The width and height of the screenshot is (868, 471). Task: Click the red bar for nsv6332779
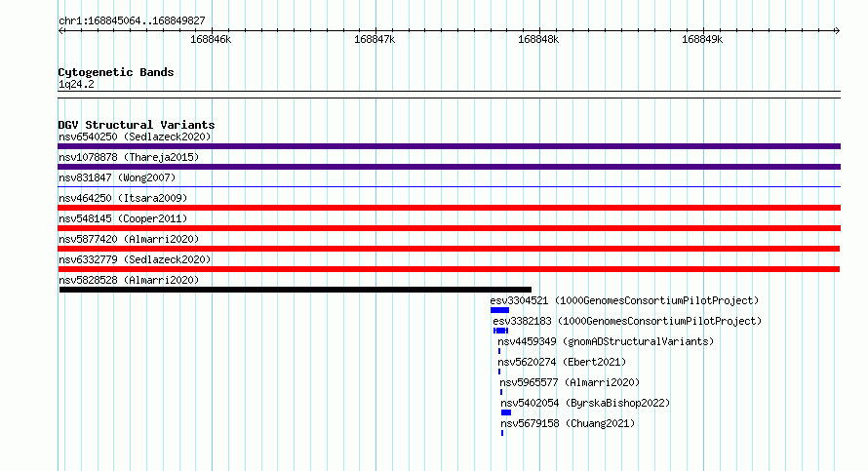449,269
